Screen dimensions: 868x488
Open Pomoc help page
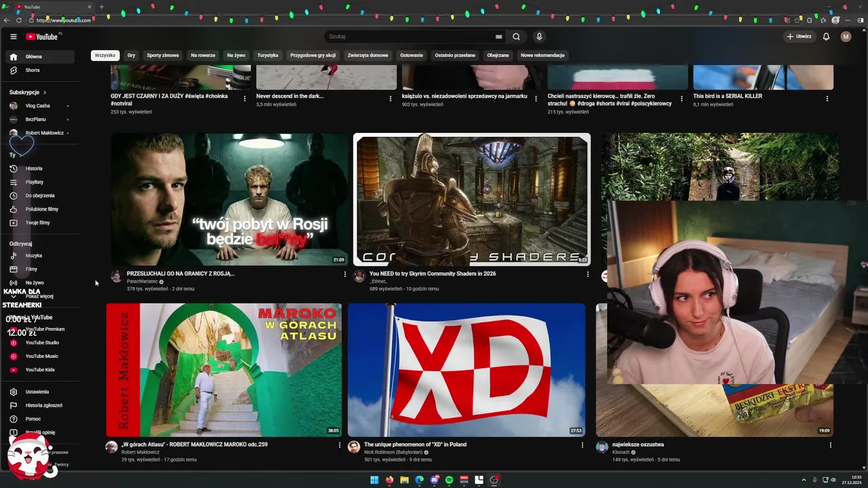(41, 419)
